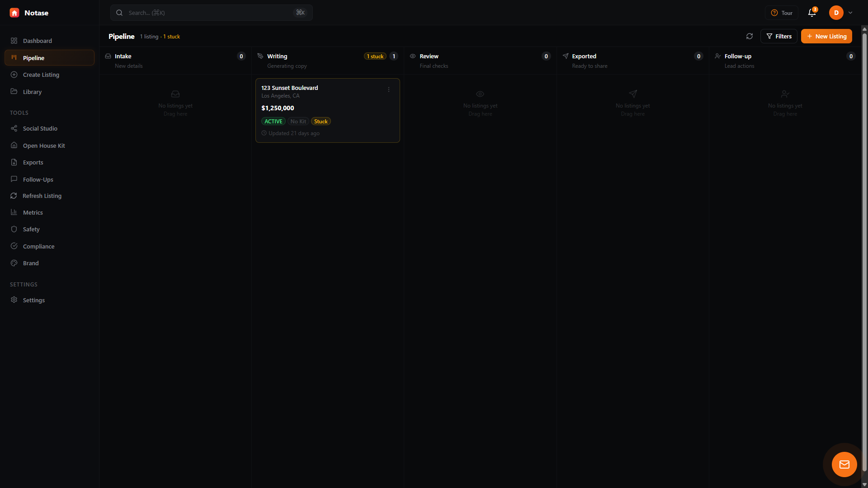Viewport: 868px width, 488px height.
Task: Click the New Listing button
Action: pyautogui.click(x=826, y=36)
